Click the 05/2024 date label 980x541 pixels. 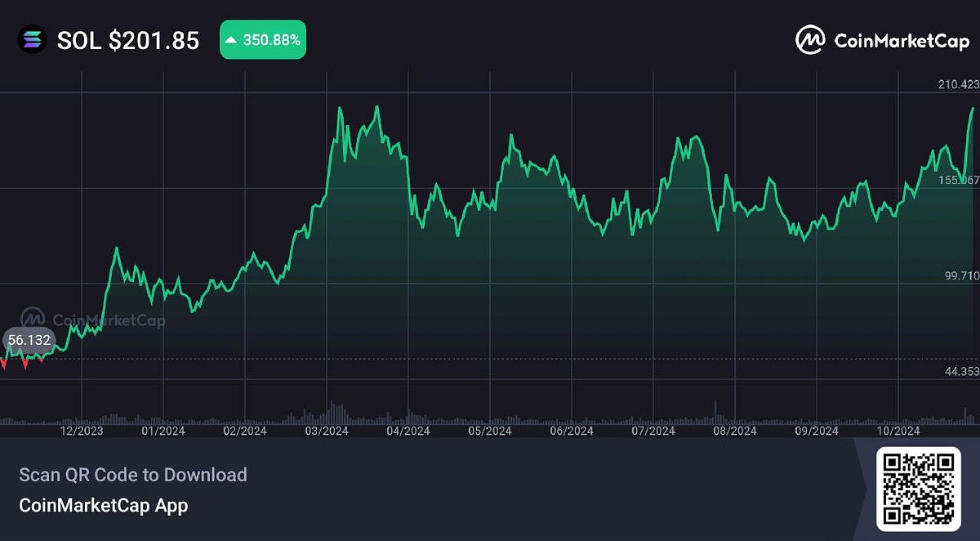[489, 431]
